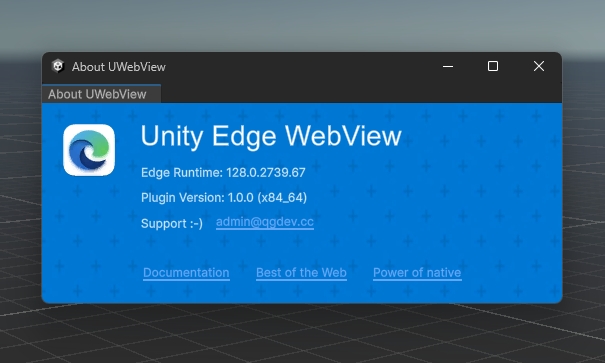Maximize the About UWebView window
The height and width of the screenshot is (363, 605).
click(493, 66)
